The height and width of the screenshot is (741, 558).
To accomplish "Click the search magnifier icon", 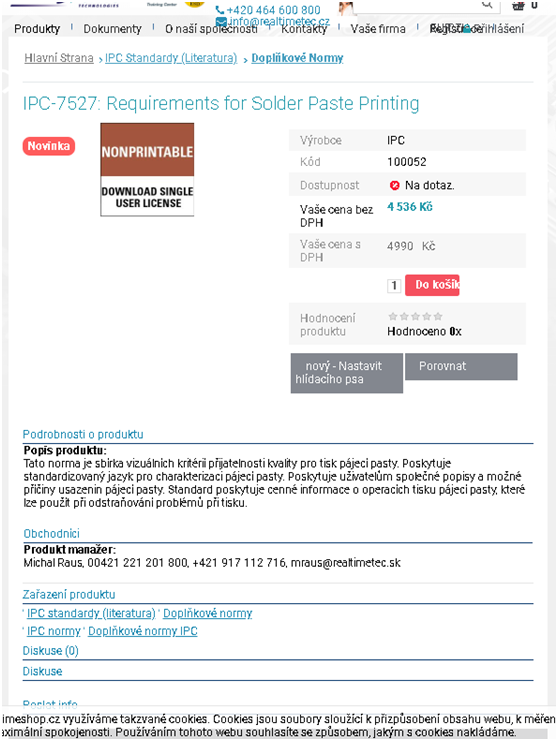I will pos(487,4).
